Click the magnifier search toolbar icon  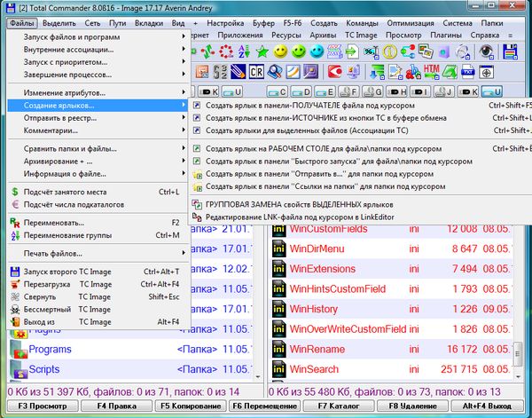(274, 72)
